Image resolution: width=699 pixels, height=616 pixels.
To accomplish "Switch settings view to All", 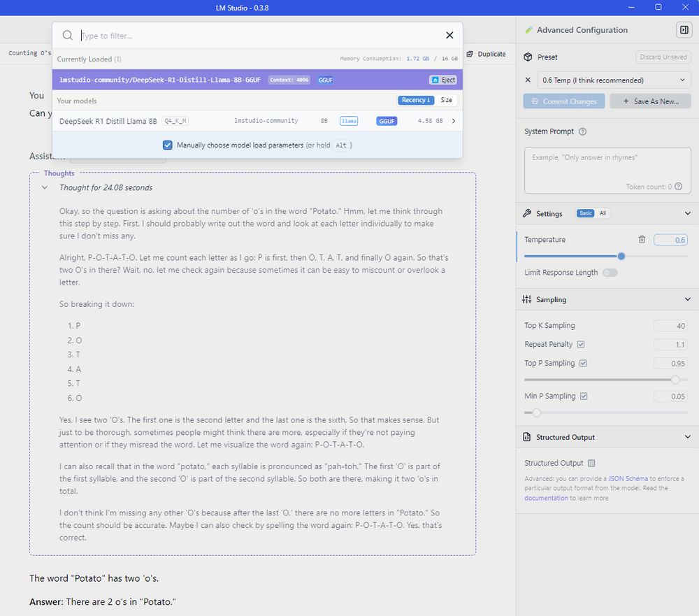I will [x=603, y=213].
